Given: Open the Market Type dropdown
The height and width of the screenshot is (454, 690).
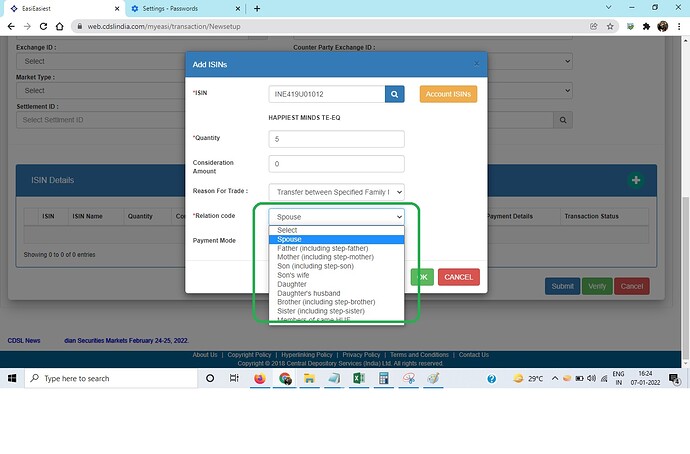Looking at the screenshot, I should click(x=100, y=91).
